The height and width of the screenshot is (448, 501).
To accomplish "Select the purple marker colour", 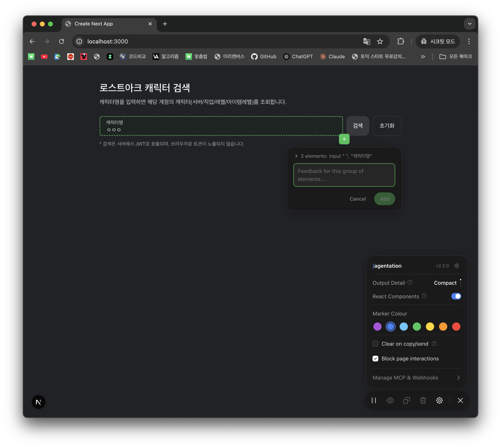I will pos(377,327).
